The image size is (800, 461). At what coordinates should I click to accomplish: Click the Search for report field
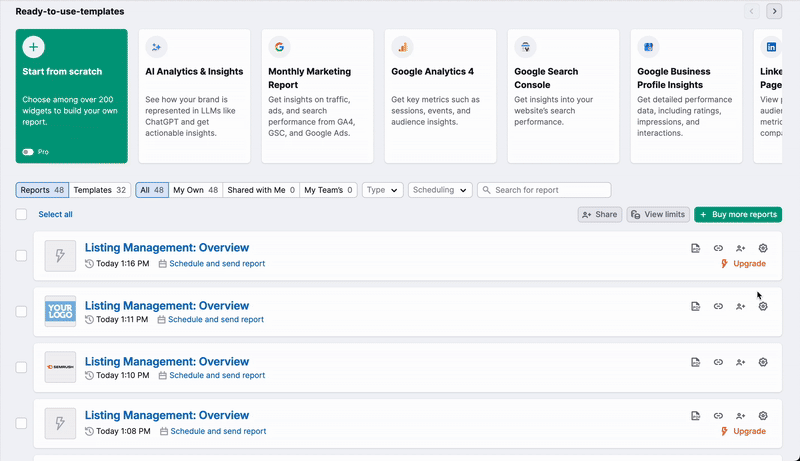(544, 190)
